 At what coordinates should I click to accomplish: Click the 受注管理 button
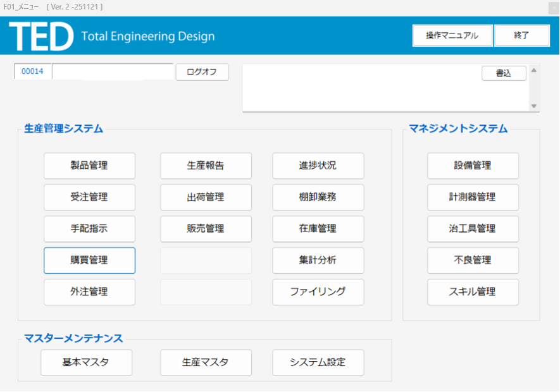coord(89,197)
